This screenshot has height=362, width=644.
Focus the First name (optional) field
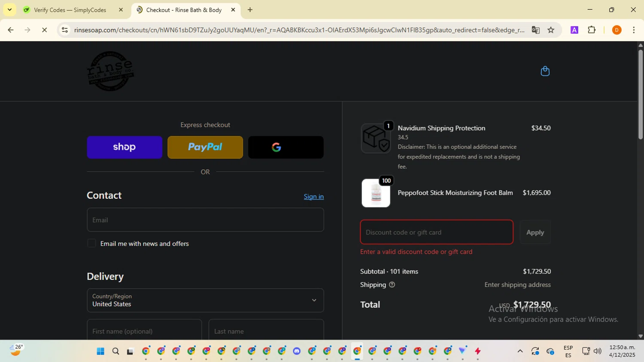pos(144,330)
